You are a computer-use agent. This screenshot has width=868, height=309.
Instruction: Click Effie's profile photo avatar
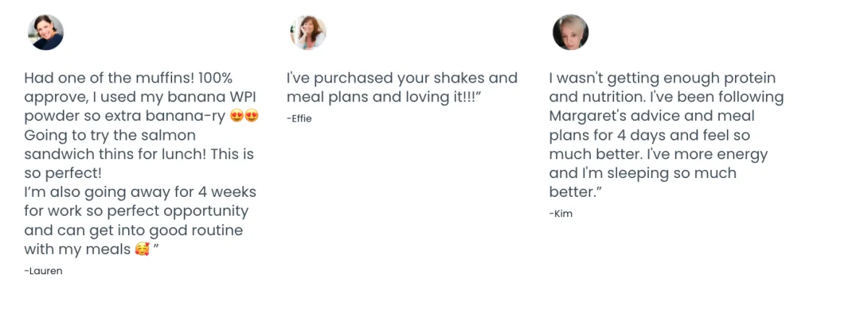(x=308, y=33)
